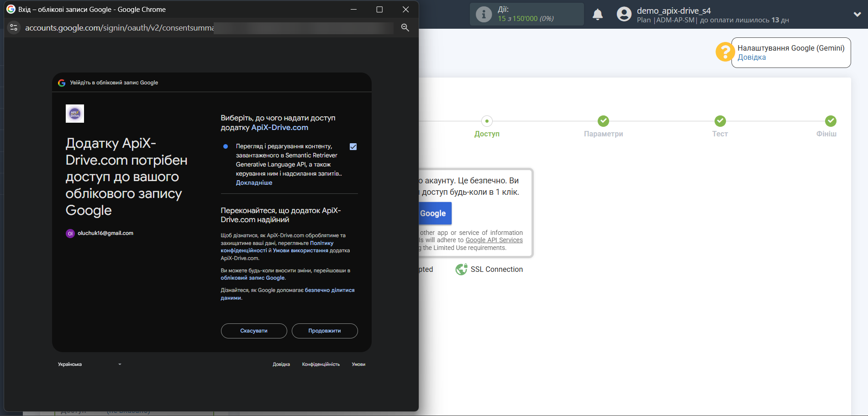Expand the account menu chevron at top right
This screenshot has width=868, height=416.
tap(857, 14)
